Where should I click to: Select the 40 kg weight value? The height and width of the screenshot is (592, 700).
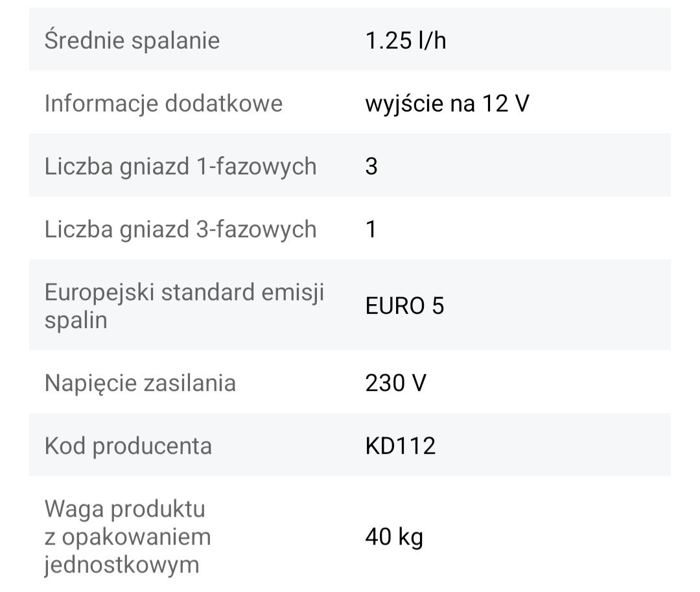394,537
